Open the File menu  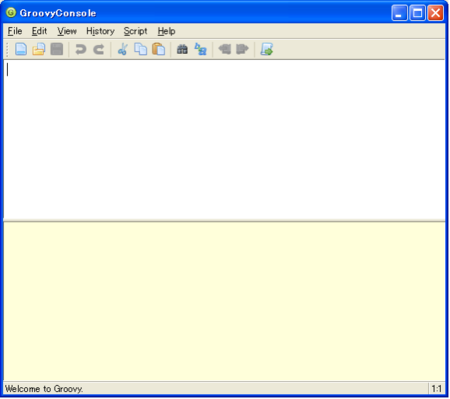click(x=15, y=31)
